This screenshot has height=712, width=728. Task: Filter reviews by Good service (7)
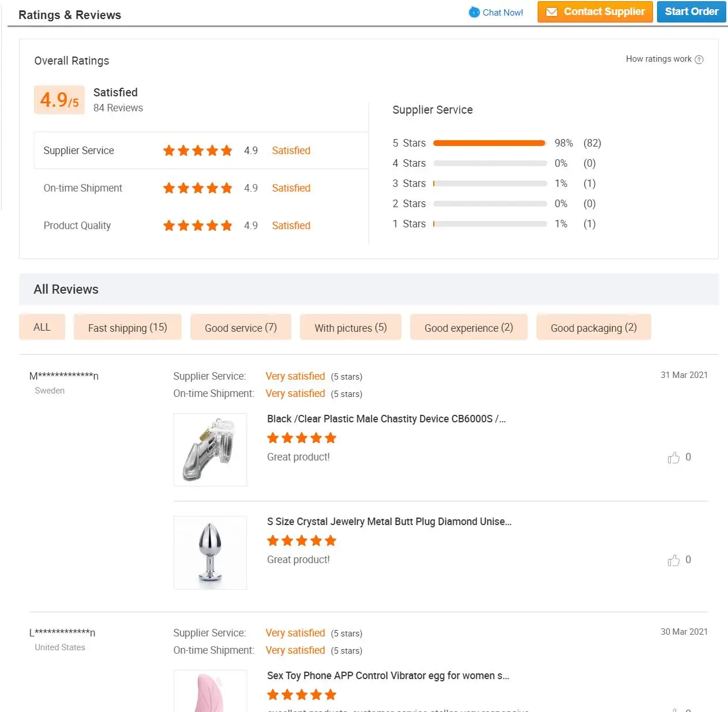(x=241, y=328)
